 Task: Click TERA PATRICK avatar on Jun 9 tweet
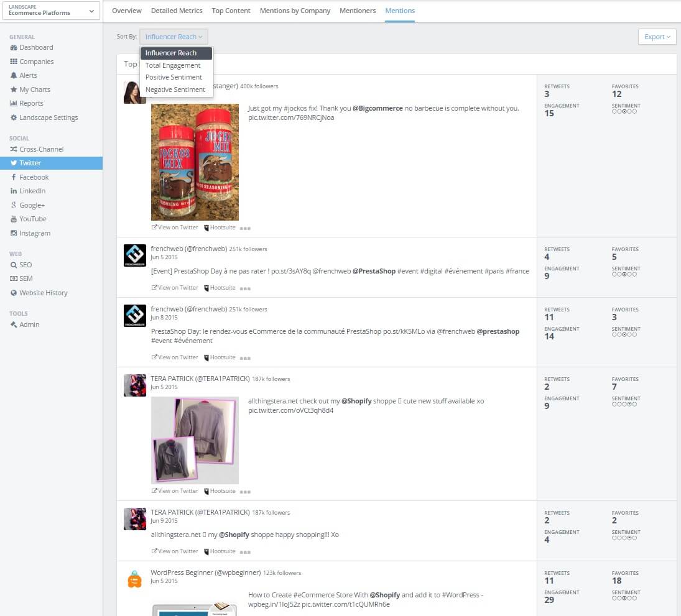[135, 519]
